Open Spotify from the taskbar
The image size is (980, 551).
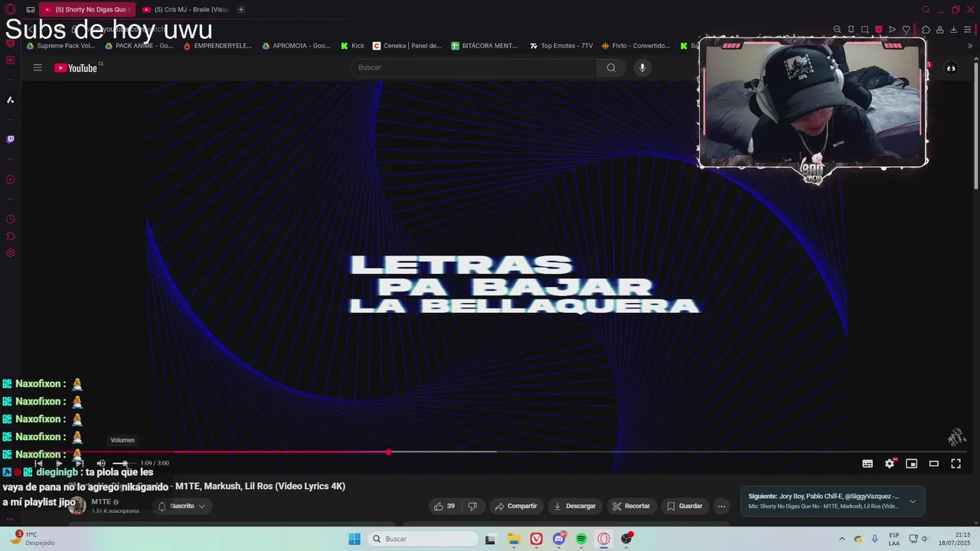(581, 539)
